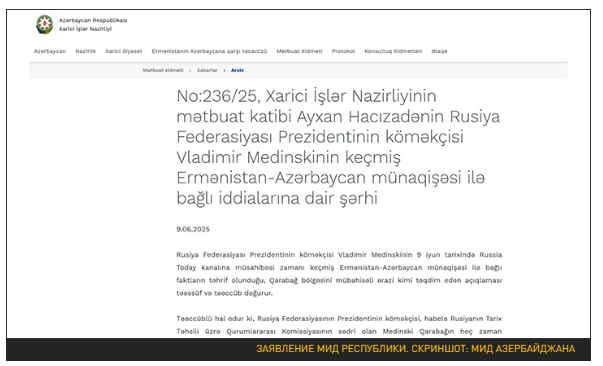Click the yellow Russian caption banner
The image size is (603, 366).
(415, 349)
